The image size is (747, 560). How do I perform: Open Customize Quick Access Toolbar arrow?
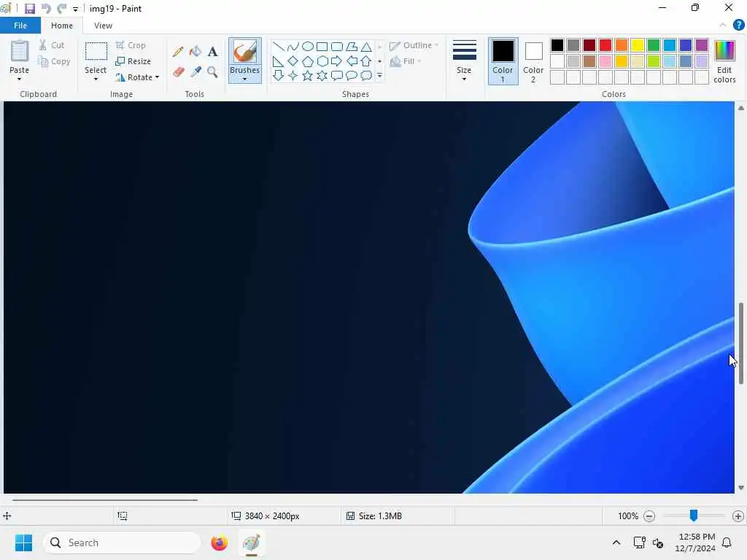pyautogui.click(x=75, y=9)
